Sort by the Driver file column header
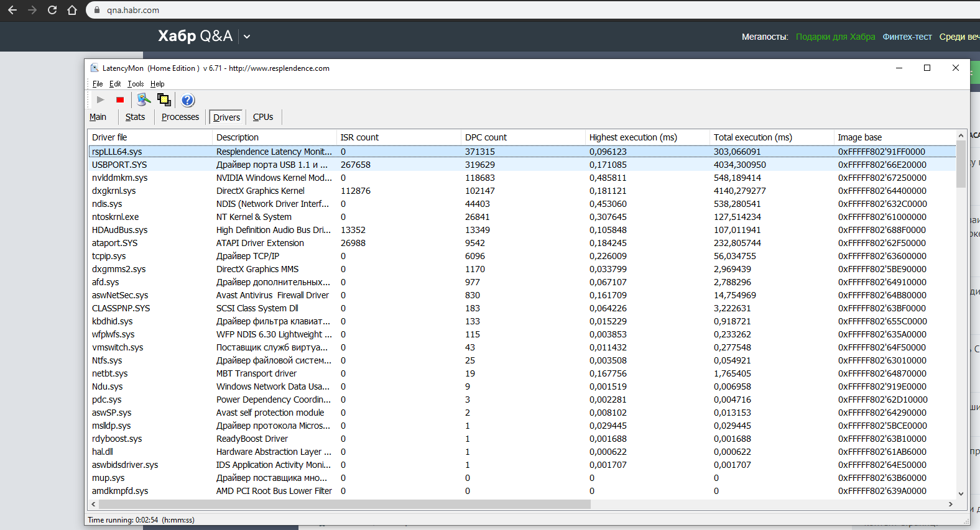The width and height of the screenshot is (980, 530). click(x=150, y=137)
